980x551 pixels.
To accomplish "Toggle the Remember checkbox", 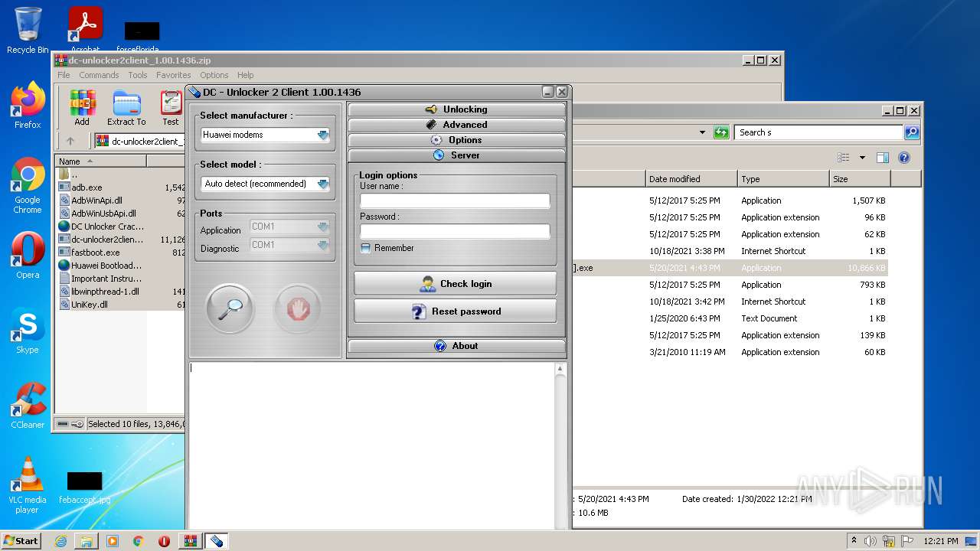I will [x=365, y=248].
